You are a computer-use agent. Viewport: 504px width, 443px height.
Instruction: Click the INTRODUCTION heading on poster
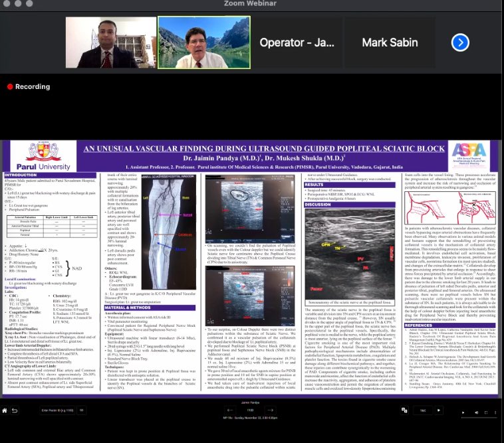coord(50,175)
